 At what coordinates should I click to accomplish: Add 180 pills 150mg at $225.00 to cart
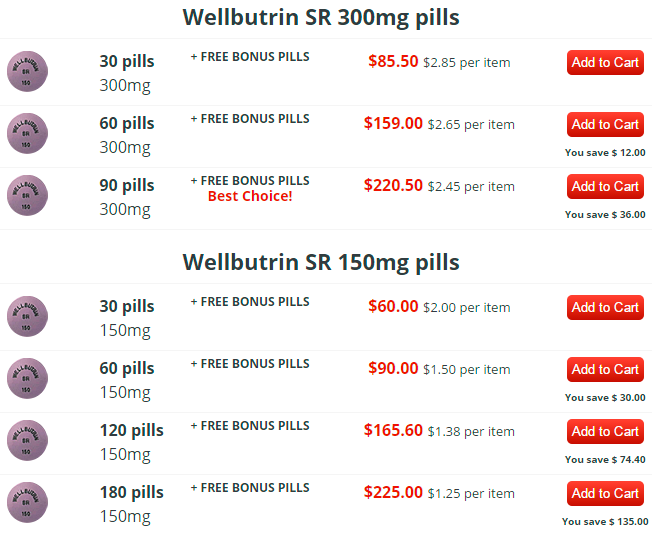pos(605,494)
